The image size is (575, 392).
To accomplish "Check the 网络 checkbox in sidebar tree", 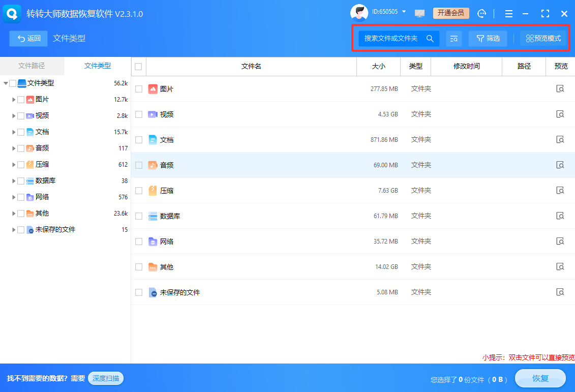I will click(21, 197).
